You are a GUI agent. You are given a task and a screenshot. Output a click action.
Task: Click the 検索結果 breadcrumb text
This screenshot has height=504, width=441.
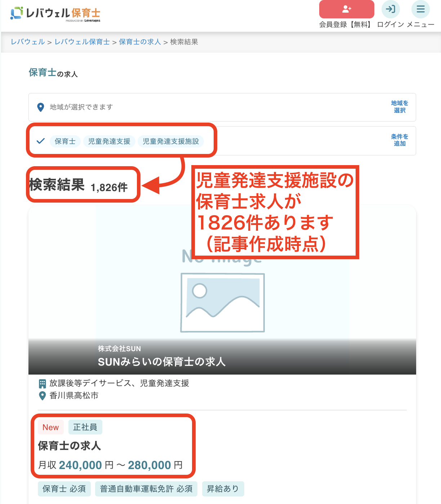(184, 42)
